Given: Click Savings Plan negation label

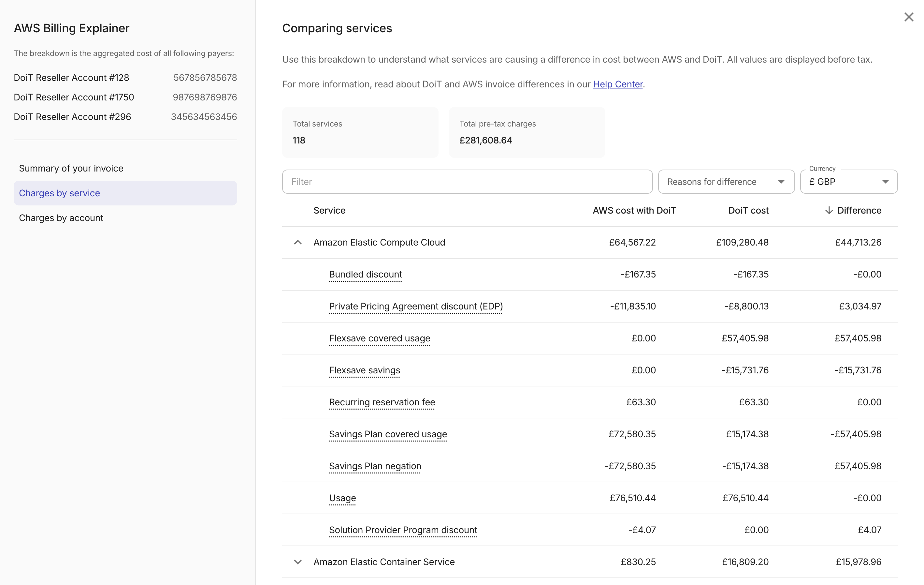Looking at the screenshot, I should (x=375, y=466).
